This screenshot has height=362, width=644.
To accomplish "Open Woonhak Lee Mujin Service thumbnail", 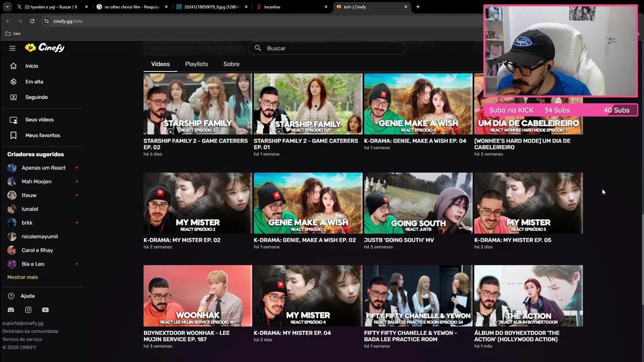I will coord(198,296).
